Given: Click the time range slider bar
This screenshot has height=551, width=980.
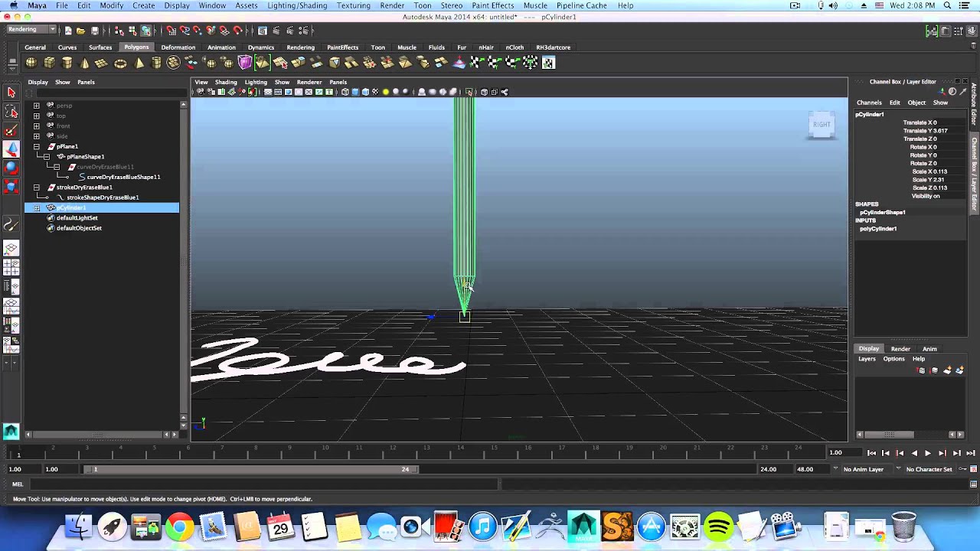Looking at the screenshot, I should tap(250, 469).
